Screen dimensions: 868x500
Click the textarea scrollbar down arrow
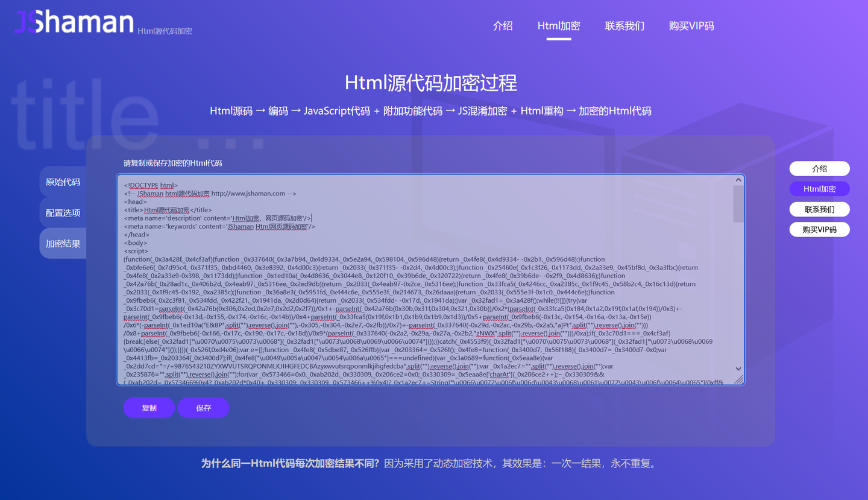point(738,369)
